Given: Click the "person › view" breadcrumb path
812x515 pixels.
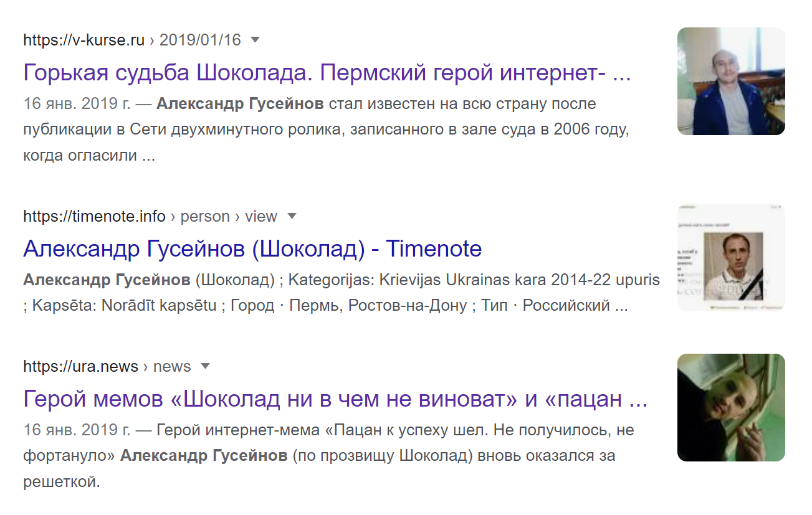Looking at the screenshot, I should [228, 217].
